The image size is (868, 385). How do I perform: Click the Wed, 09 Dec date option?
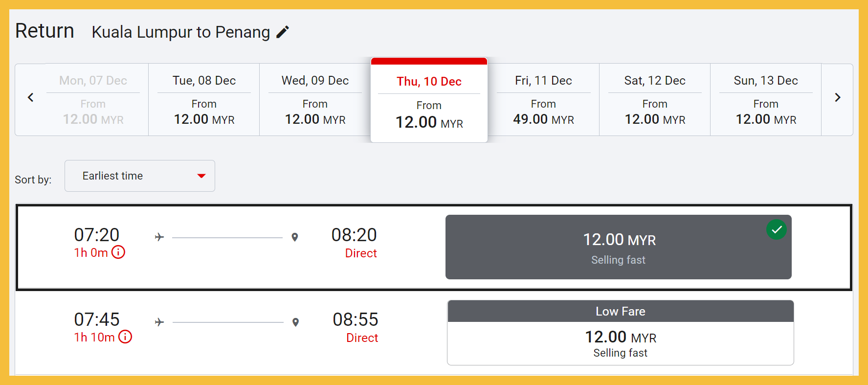(x=315, y=100)
